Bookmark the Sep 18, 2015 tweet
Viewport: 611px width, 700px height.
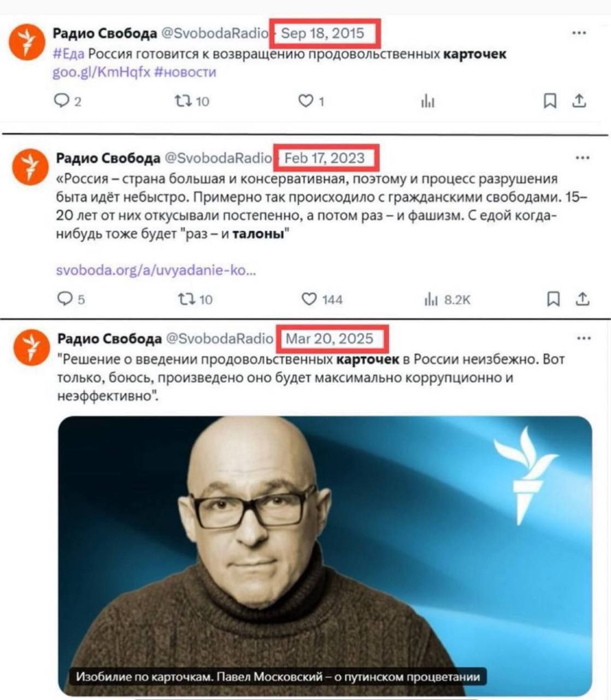[x=550, y=101]
